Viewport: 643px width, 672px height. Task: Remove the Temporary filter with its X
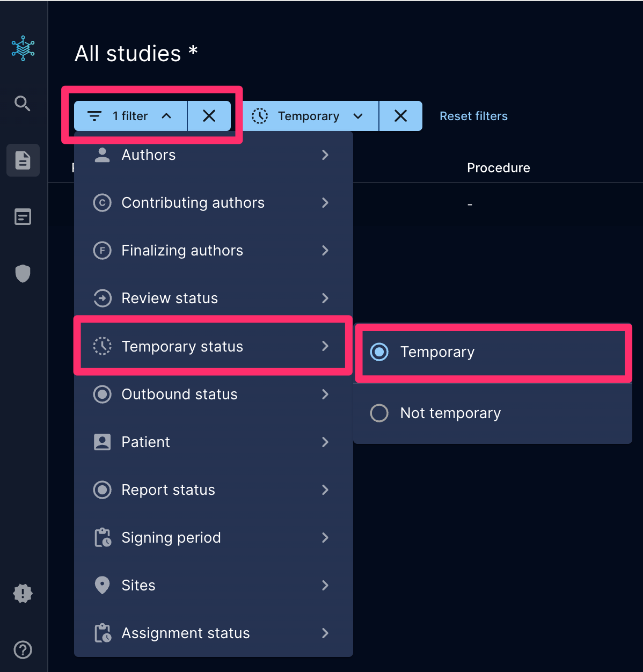click(400, 116)
